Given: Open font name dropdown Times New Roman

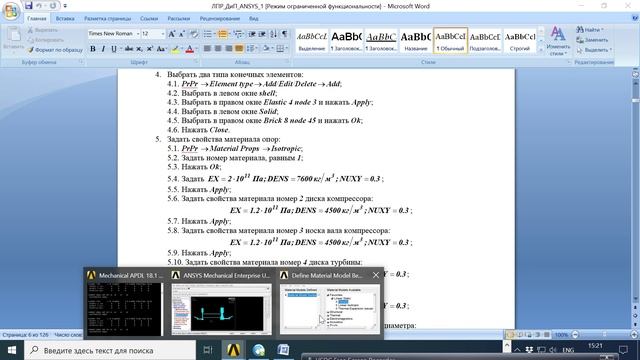Looking at the screenshot, I should coord(138,34).
